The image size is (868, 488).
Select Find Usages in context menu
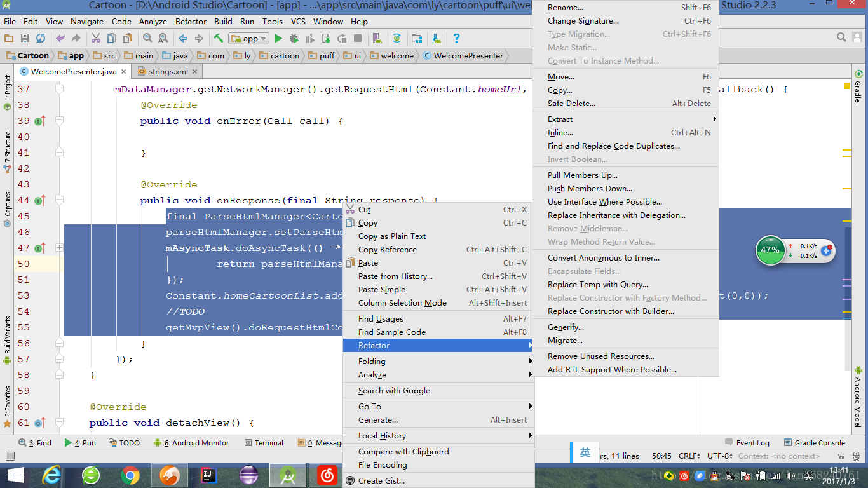tap(438, 319)
